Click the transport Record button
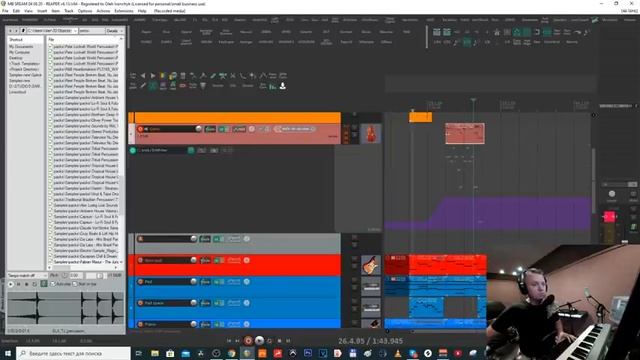The width and height of the screenshot is (640, 360). point(248,340)
